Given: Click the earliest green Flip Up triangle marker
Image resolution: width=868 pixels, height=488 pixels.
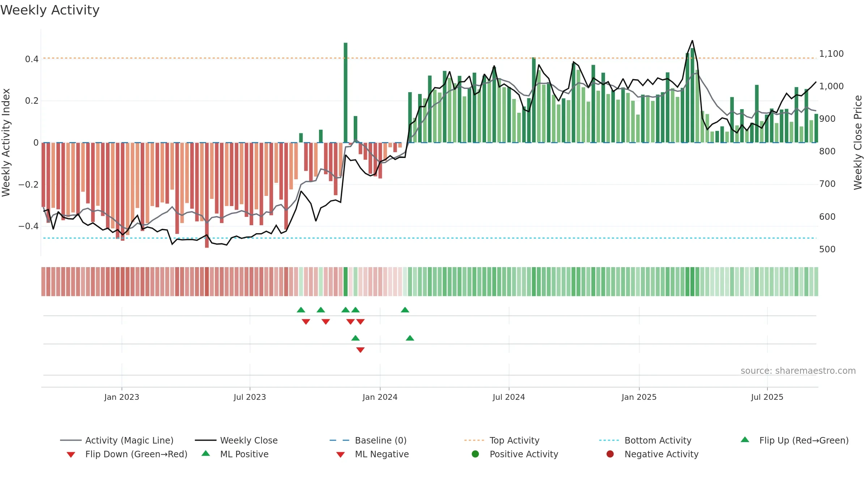Looking at the screenshot, I should click(301, 310).
